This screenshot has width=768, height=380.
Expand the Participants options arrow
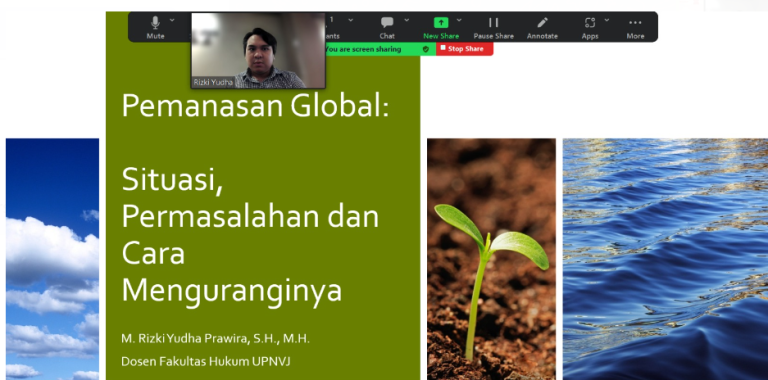point(351,20)
